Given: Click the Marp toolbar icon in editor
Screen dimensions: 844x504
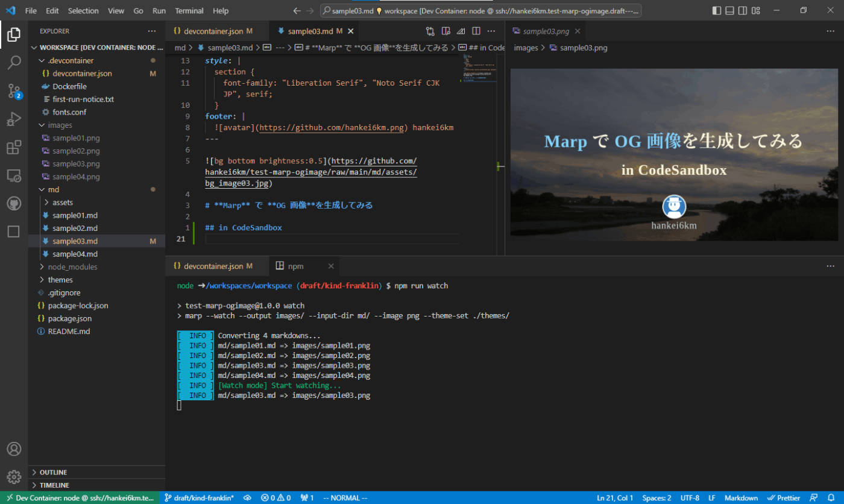Looking at the screenshot, I should pos(461,31).
